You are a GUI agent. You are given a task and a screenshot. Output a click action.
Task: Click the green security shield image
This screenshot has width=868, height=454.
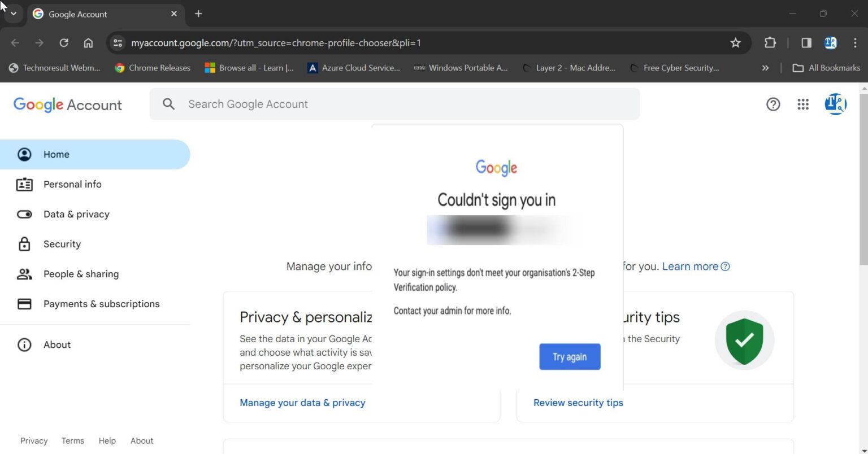coord(744,340)
